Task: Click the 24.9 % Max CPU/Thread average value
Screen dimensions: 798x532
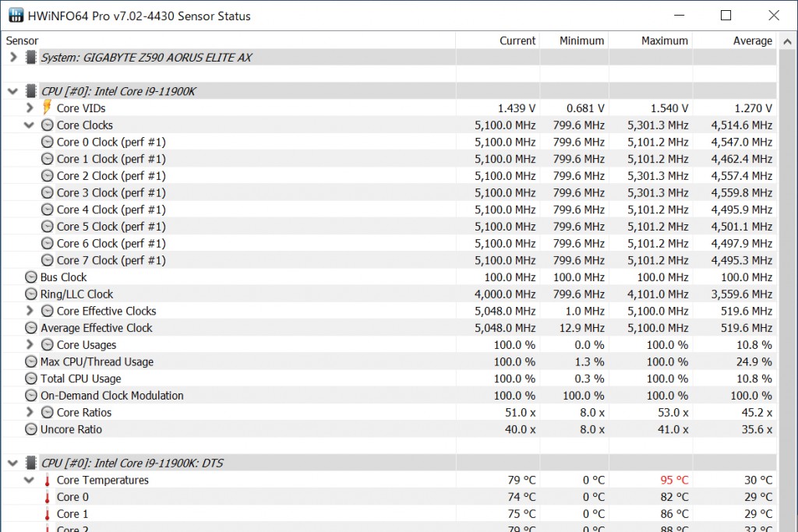Action: (754, 361)
